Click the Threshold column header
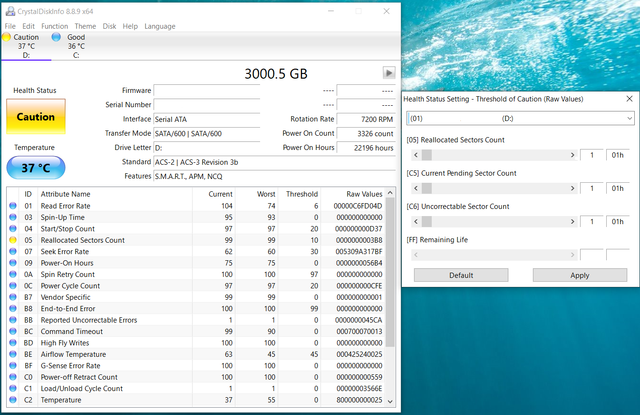 pyautogui.click(x=299, y=194)
